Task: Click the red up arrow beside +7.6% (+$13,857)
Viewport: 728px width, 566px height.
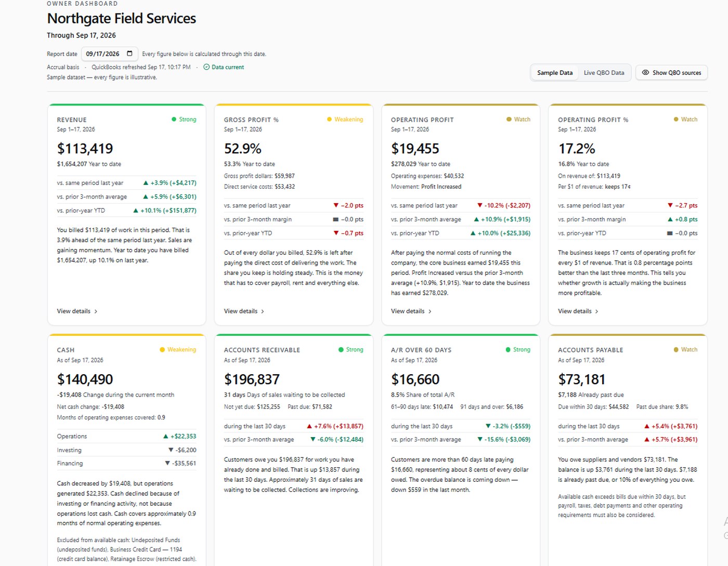Action: (309, 426)
